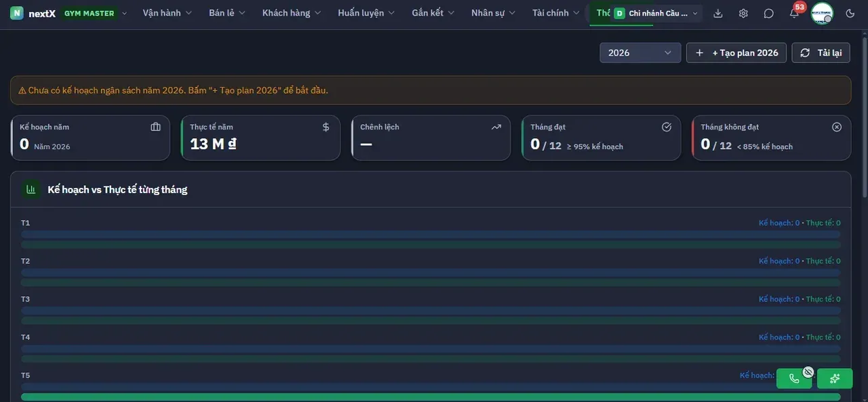Open the user profile avatar
The image size is (868, 402).
[x=822, y=13]
